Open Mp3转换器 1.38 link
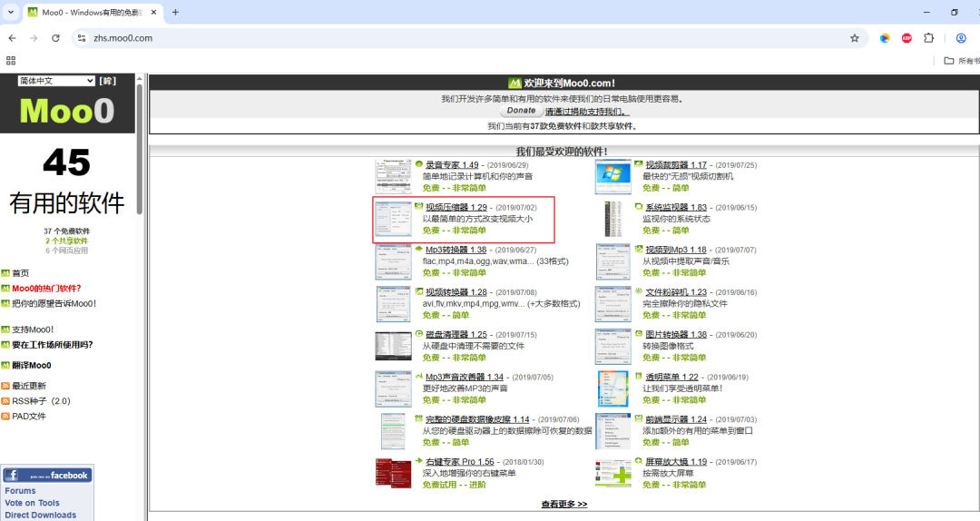Image resolution: width=980 pixels, height=521 pixels. pos(456,250)
